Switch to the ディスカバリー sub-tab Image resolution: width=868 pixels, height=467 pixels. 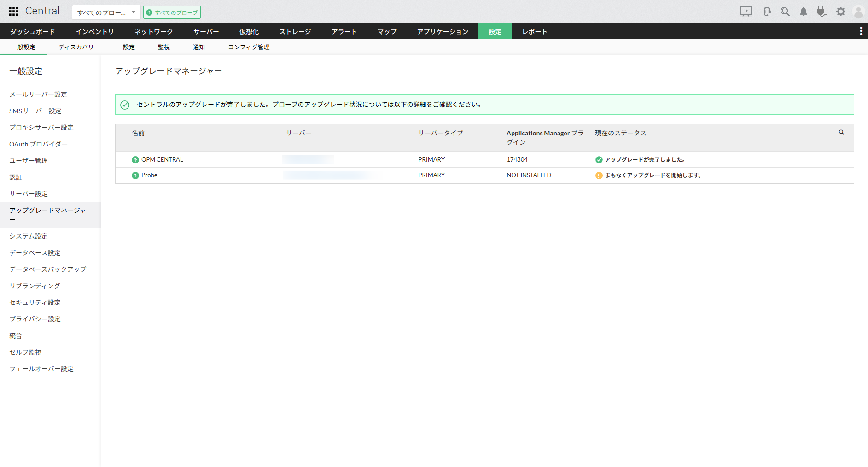click(79, 47)
